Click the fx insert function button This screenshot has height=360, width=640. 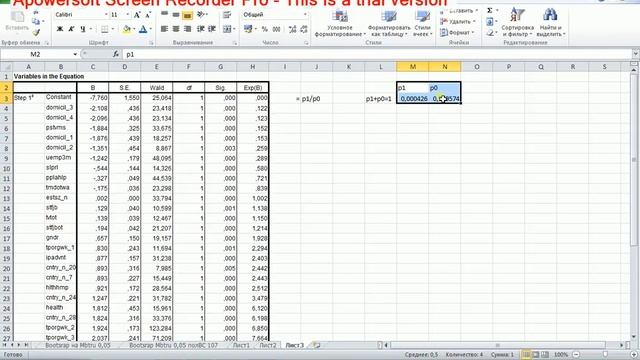pyautogui.click(x=116, y=54)
